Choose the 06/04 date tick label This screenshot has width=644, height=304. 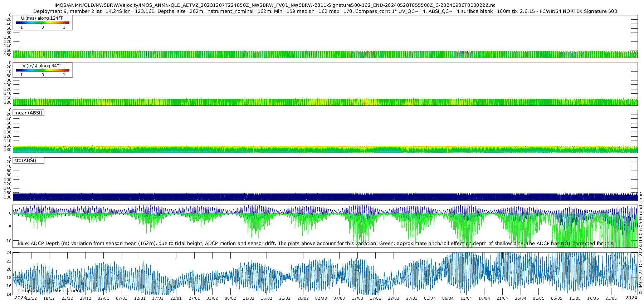point(448,299)
